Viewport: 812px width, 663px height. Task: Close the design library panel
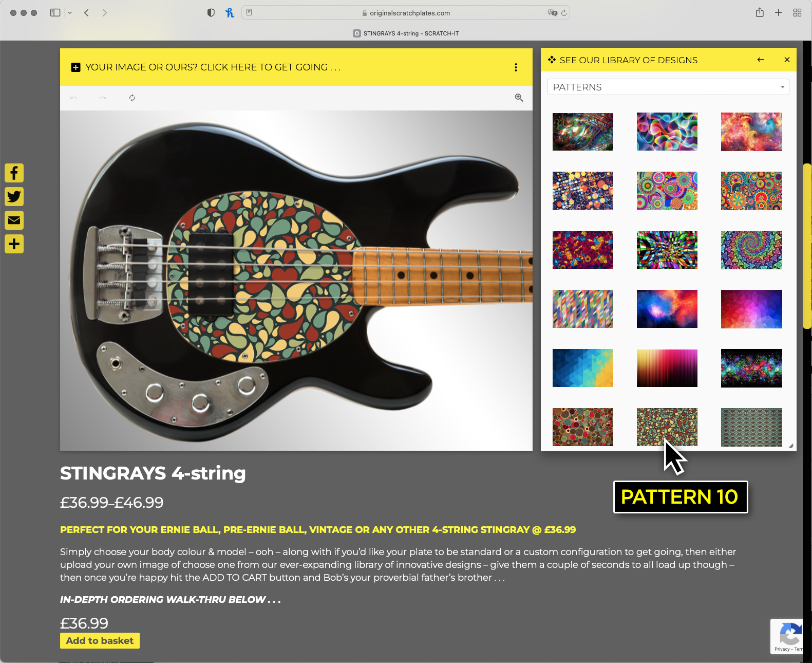(787, 60)
